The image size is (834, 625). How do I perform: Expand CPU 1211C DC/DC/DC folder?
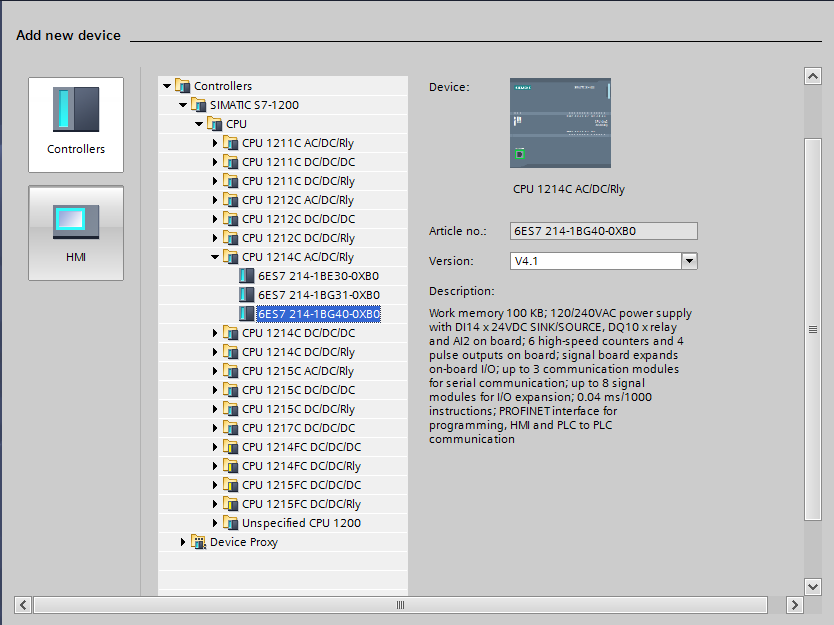pyautogui.click(x=215, y=162)
